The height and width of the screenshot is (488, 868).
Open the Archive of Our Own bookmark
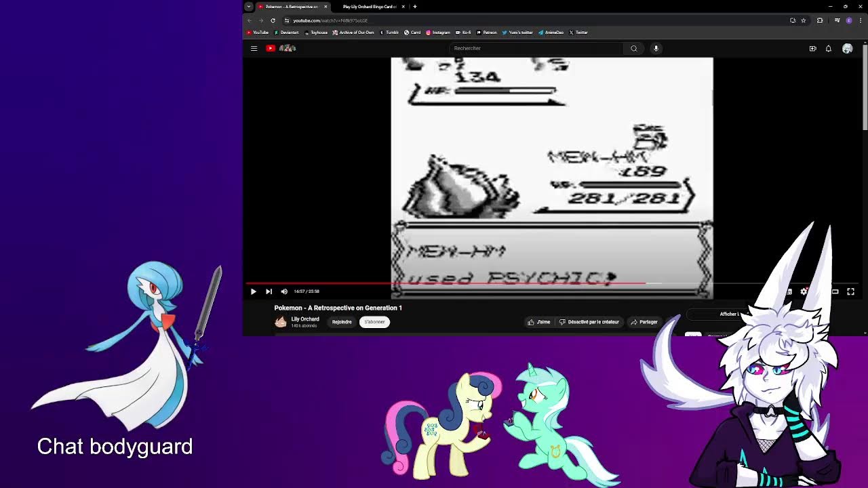click(353, 33)
